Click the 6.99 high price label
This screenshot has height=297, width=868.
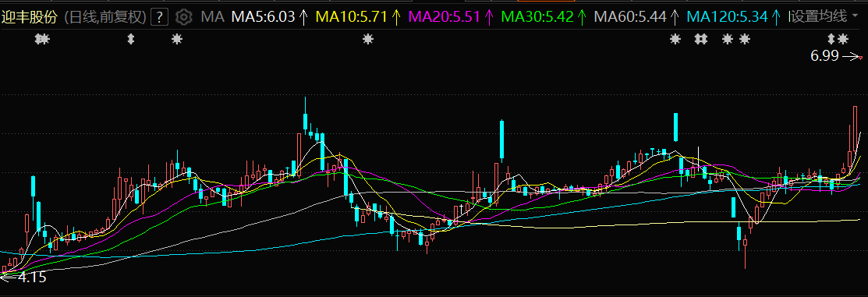point(825,56)
